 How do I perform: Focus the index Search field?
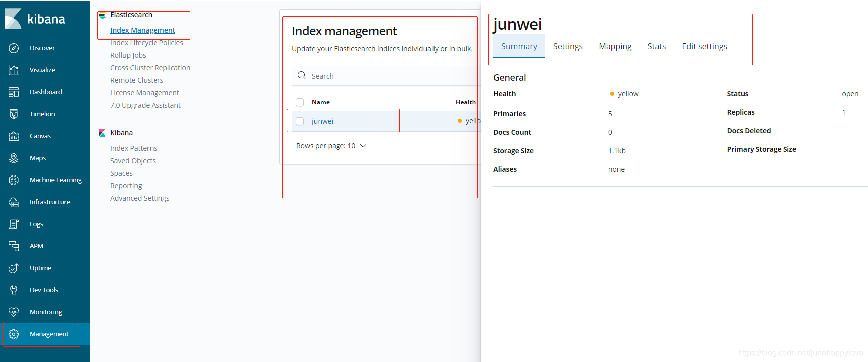(386, 76)
